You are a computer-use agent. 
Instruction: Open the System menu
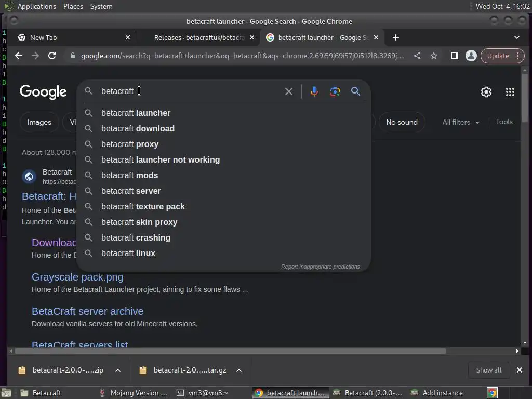pos(101,6)
